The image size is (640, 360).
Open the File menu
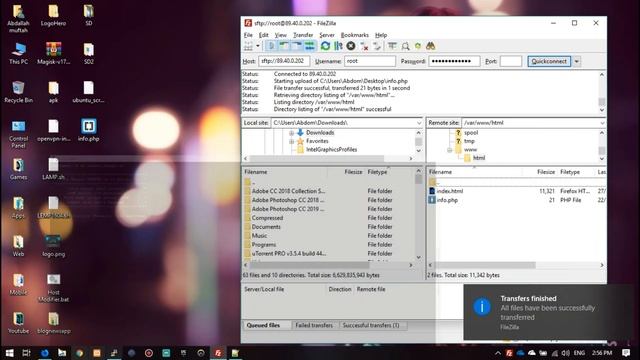pos(248,35)
